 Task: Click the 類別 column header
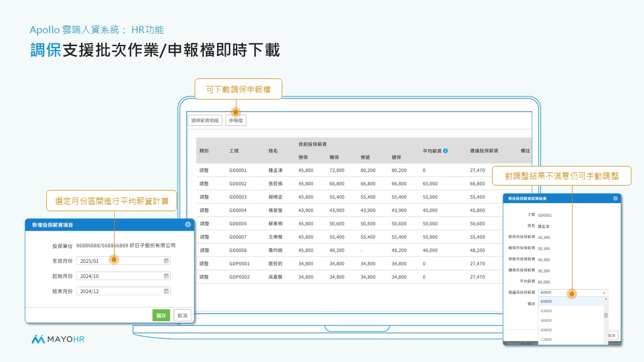[204, 151]
